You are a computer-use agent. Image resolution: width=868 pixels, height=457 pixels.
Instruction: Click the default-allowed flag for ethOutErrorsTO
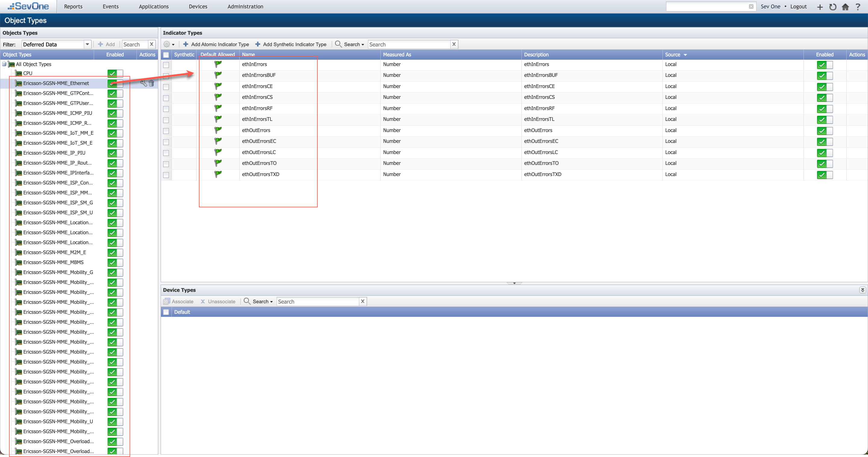[x=218, y=163]
